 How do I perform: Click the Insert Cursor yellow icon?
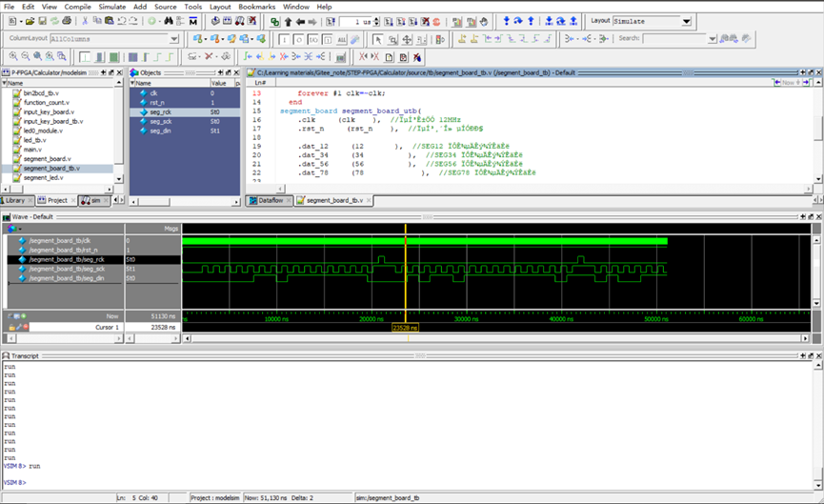[462, 38]
